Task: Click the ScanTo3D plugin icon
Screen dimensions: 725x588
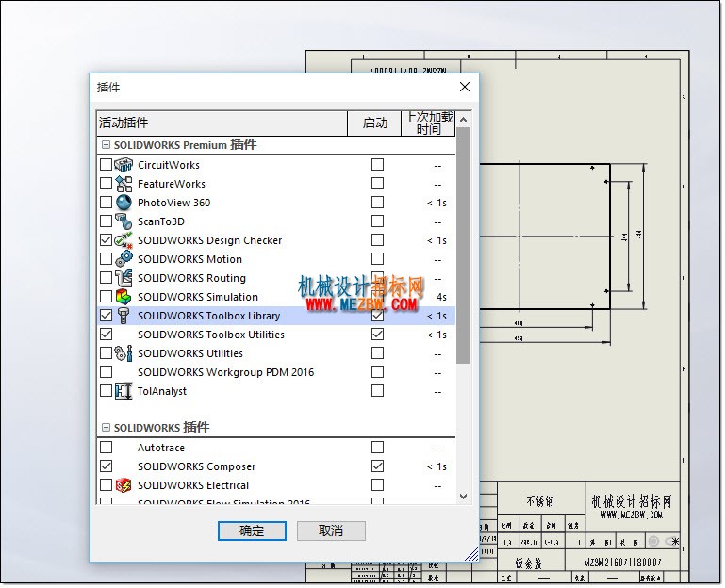Action: 124,220
